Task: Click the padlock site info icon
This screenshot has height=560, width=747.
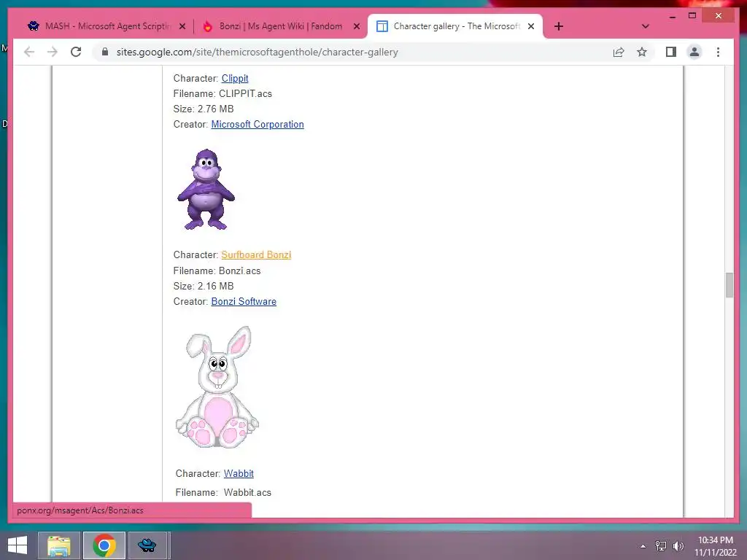Action: click(105, 52)
